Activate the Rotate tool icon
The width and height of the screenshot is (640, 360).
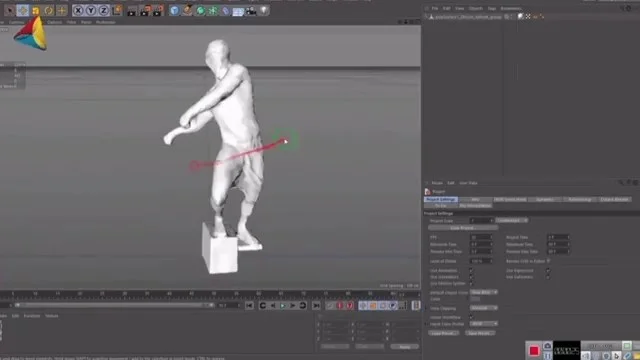[x=49, y=10]
